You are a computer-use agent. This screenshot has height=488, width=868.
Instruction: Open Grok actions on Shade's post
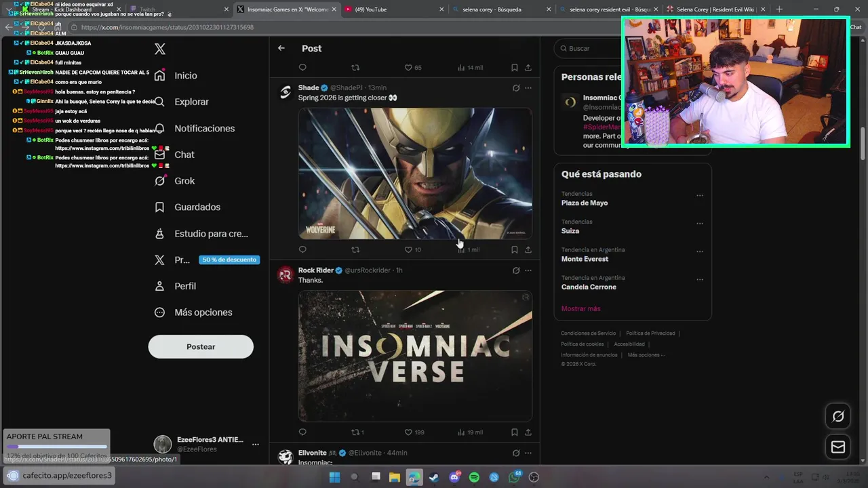coord(516,88)
